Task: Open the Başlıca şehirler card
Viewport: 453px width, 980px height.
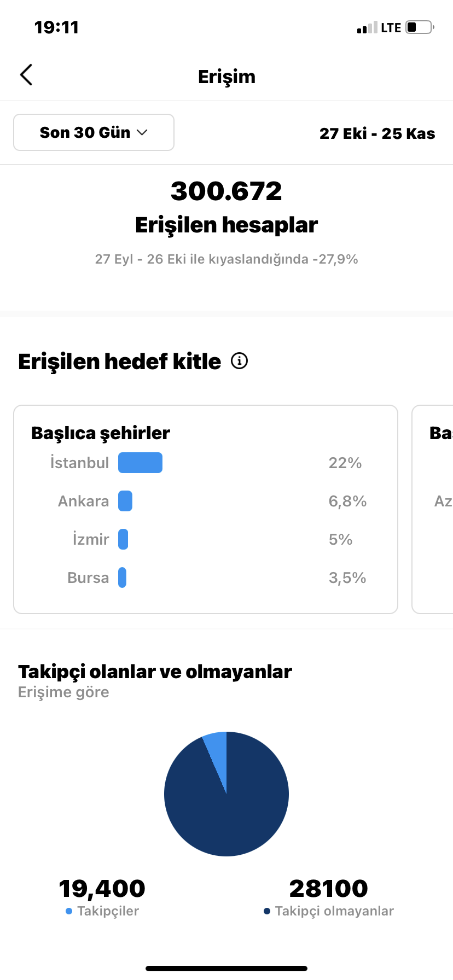Action: tap(206, 509)
